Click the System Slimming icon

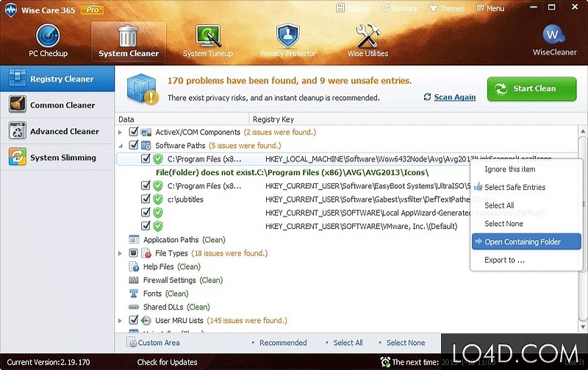coord(17,157)
